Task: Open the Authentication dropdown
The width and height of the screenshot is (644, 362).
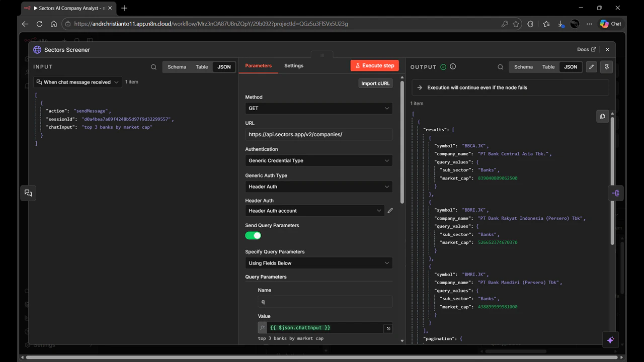Action: (319, 160)
